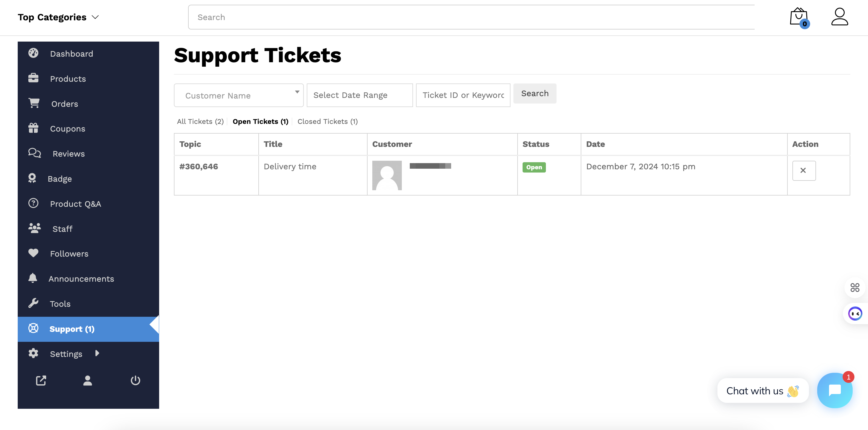Switch to the All Tickets tab
The width and height of the screenshot is (868, 430).
pyautogui.click(x=200, y=122)
